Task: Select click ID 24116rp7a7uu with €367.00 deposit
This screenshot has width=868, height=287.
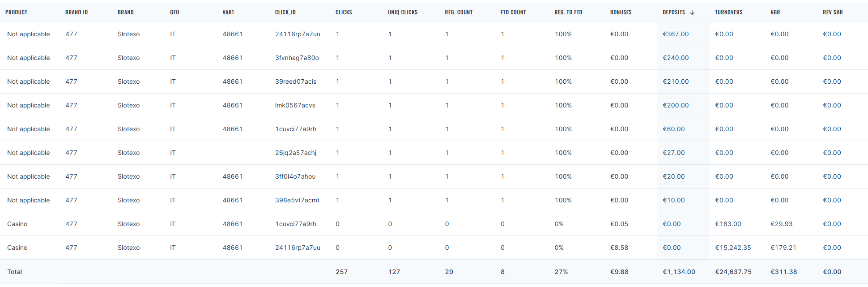Action: coord(298,34)
